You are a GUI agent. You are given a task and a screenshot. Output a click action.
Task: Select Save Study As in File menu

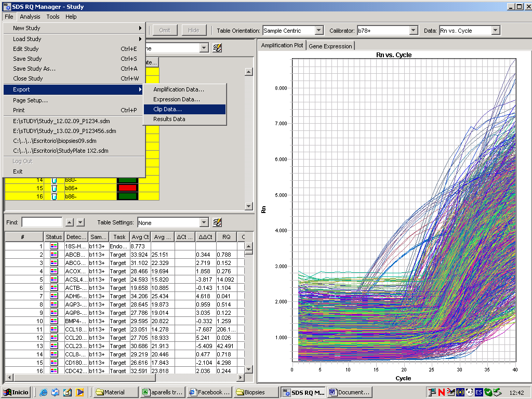pos(34,69)
